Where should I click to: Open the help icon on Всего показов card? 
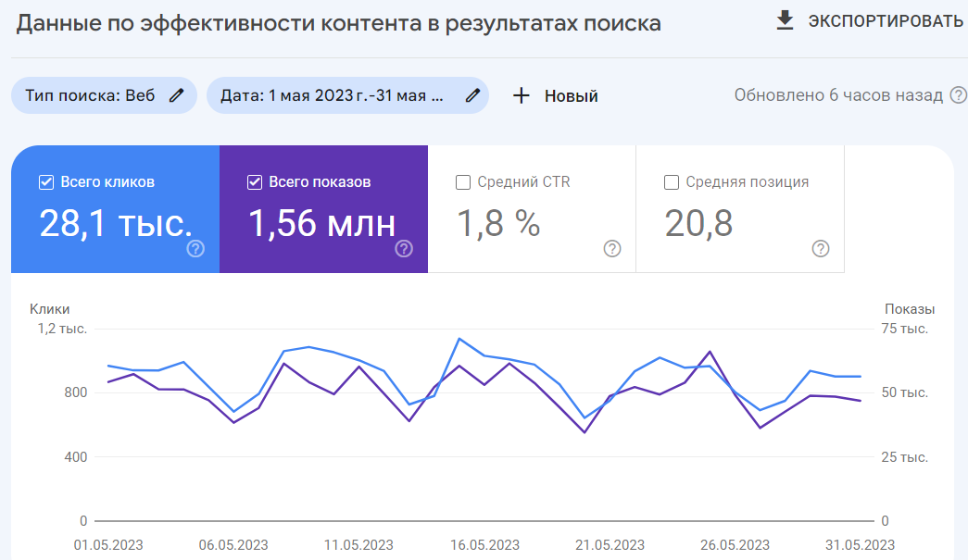click(x=402, y=248)
